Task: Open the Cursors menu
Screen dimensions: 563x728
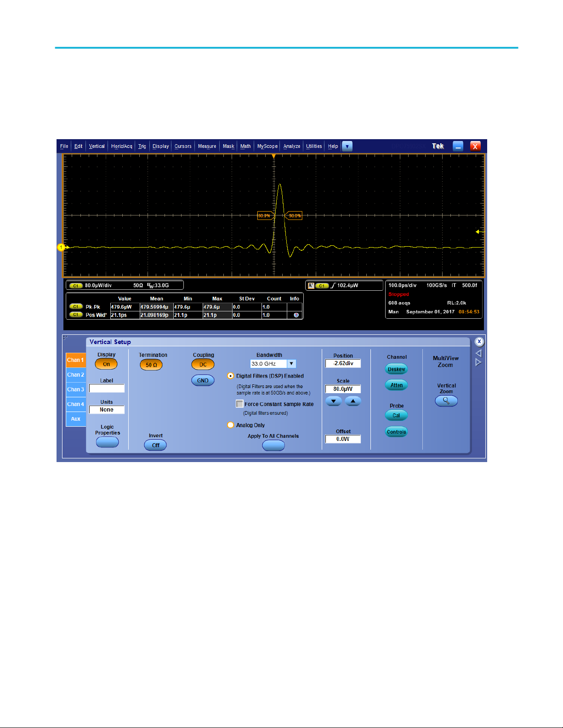Action: pyautogui.click(x=183, y=147)
